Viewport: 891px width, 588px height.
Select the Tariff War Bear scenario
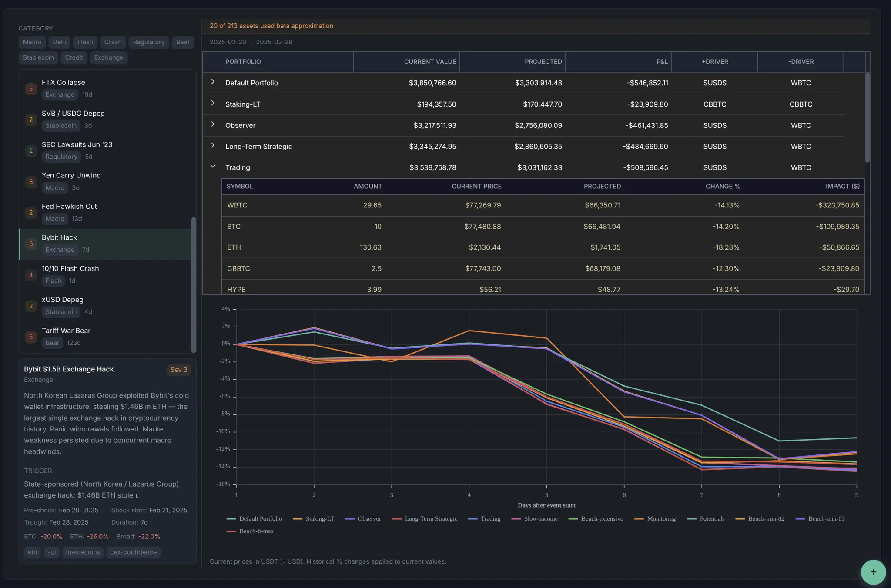(105, 337)
